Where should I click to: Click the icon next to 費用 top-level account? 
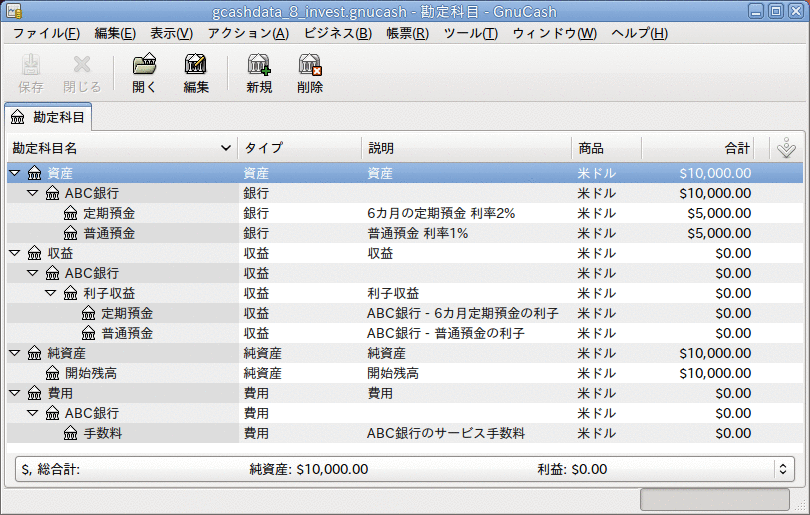tap(35, 393)
